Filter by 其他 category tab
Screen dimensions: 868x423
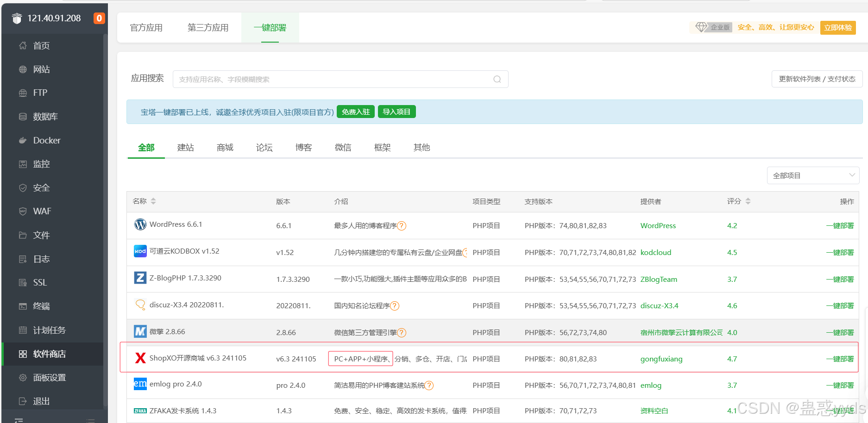421,148
